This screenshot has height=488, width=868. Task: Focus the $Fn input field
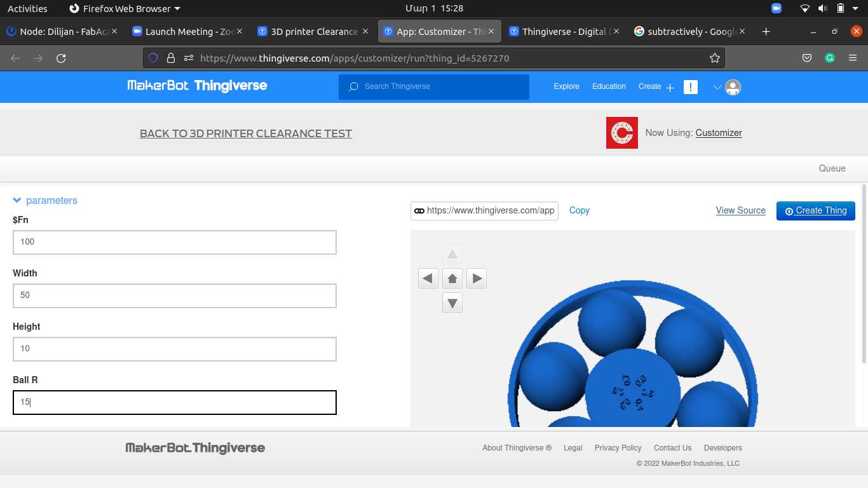point(175,242)
